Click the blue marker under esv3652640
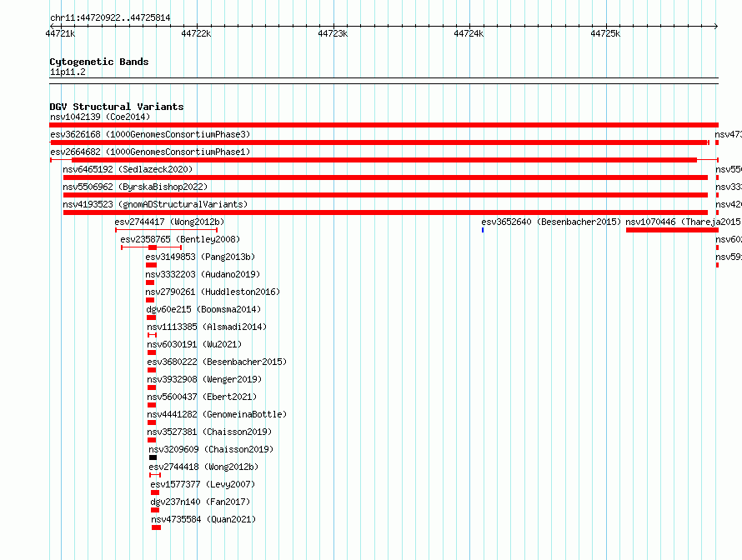This screenshot has height=560, width=742. pos(483,230)
